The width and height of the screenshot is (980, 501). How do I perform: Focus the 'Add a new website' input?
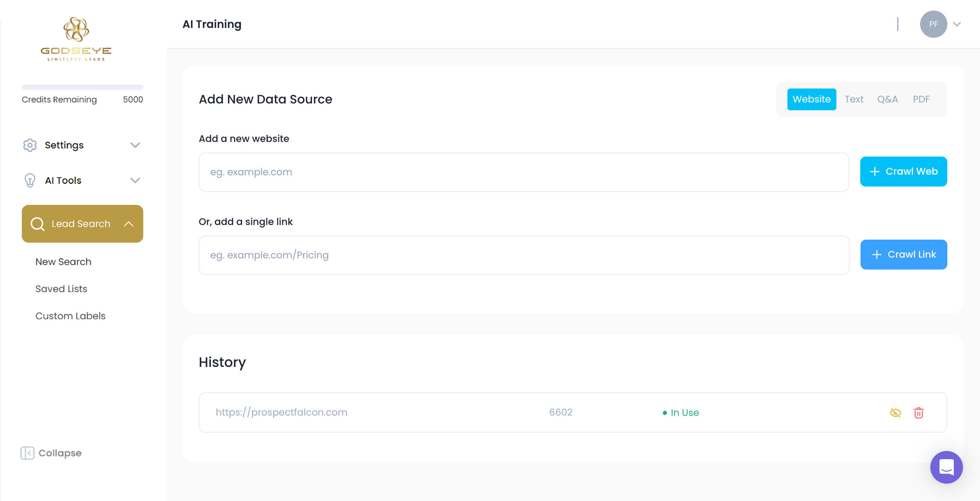(523, 172)
